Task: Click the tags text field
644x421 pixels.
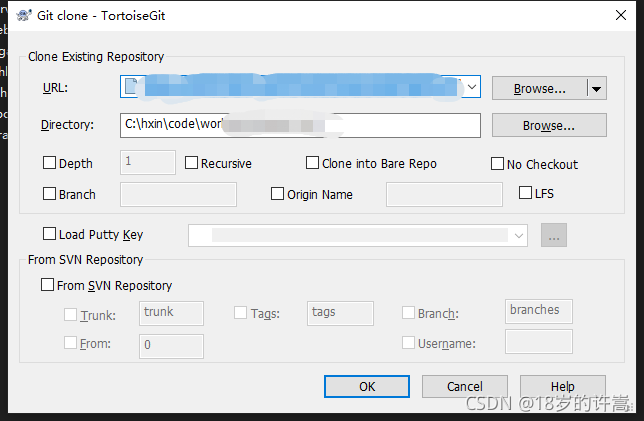Action: point(340,313)
